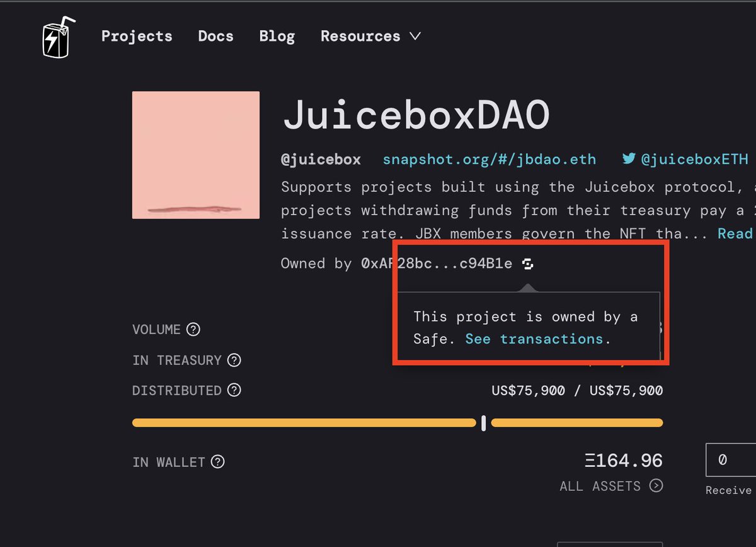Expand description with Read more link
Screen dimensions: 756x547
coord(736,233)
